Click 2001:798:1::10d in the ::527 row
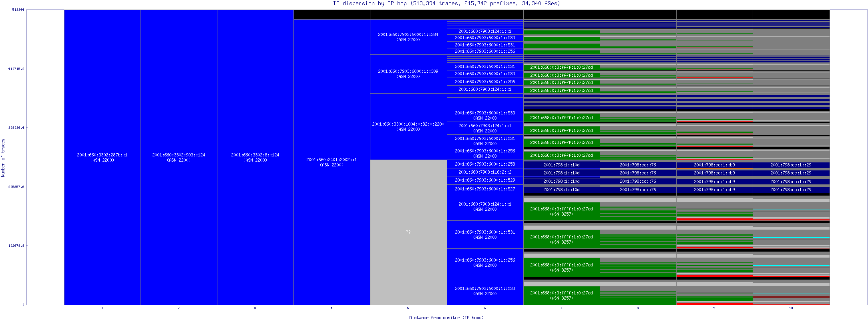Viewport: 868px width, 320px height. point(561,190)
